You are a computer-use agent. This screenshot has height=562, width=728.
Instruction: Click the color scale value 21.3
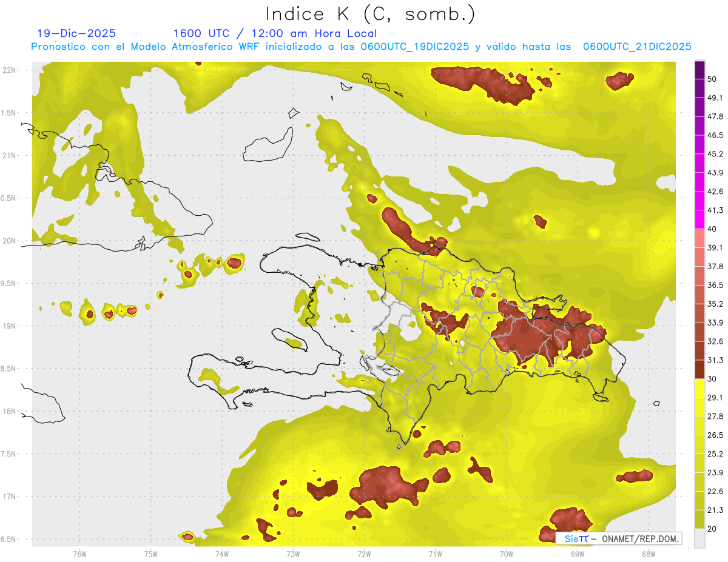(715, 510)
